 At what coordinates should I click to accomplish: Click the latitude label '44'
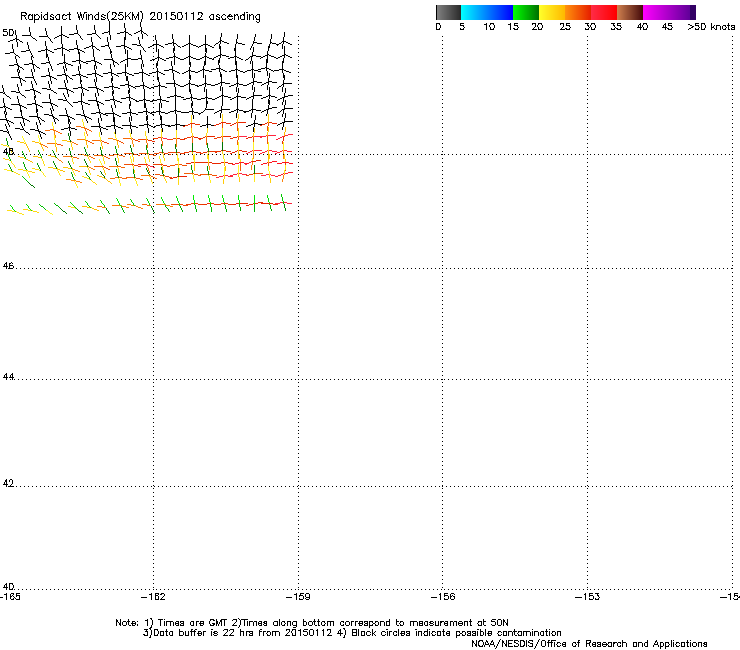click(x=8, y=377)
